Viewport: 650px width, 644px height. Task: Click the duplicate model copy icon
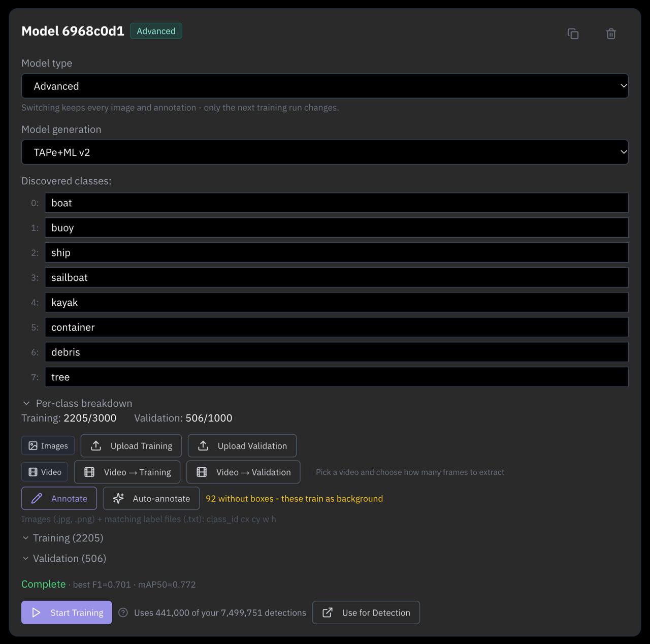coord(573,34)
